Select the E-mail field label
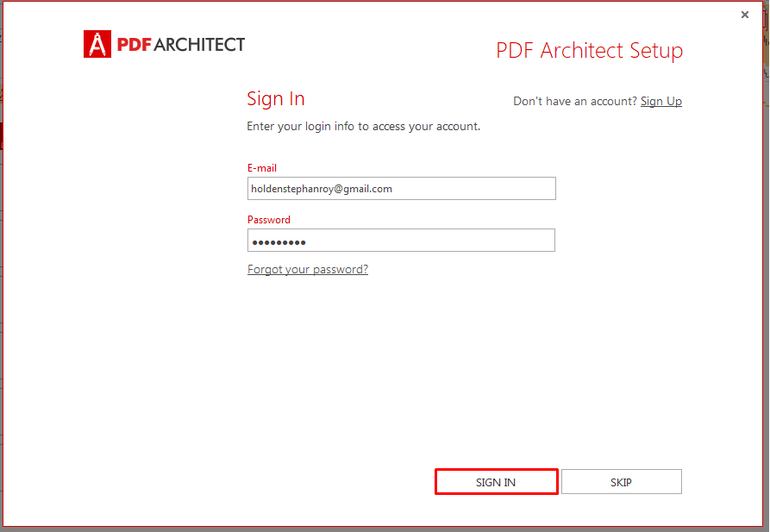The width and height of the screenshot is (770, 532). pyautogui.click(x=262, y=168)
